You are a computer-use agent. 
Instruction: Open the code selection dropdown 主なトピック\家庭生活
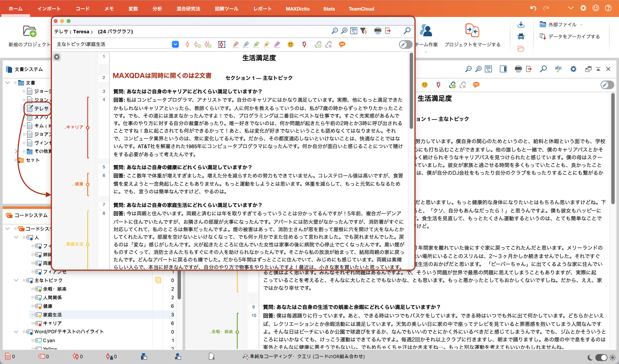(x=175, y=44)
